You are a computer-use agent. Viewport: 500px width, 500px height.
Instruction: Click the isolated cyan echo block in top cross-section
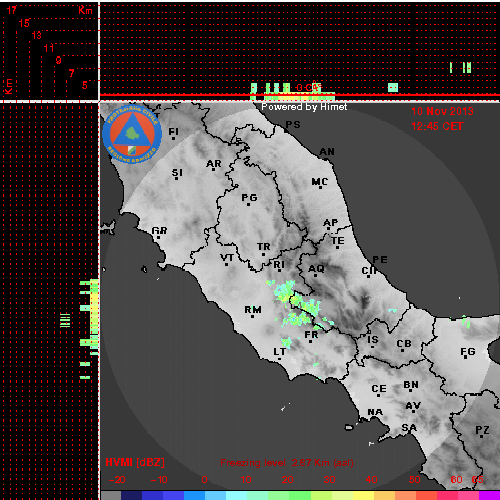click(x=393, y=88)
